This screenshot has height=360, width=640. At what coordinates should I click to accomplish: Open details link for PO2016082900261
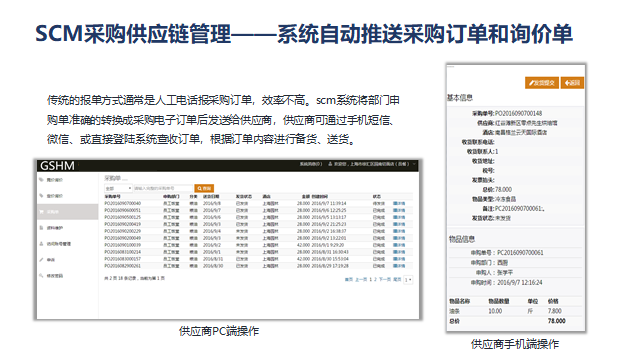tap(399, 266)
